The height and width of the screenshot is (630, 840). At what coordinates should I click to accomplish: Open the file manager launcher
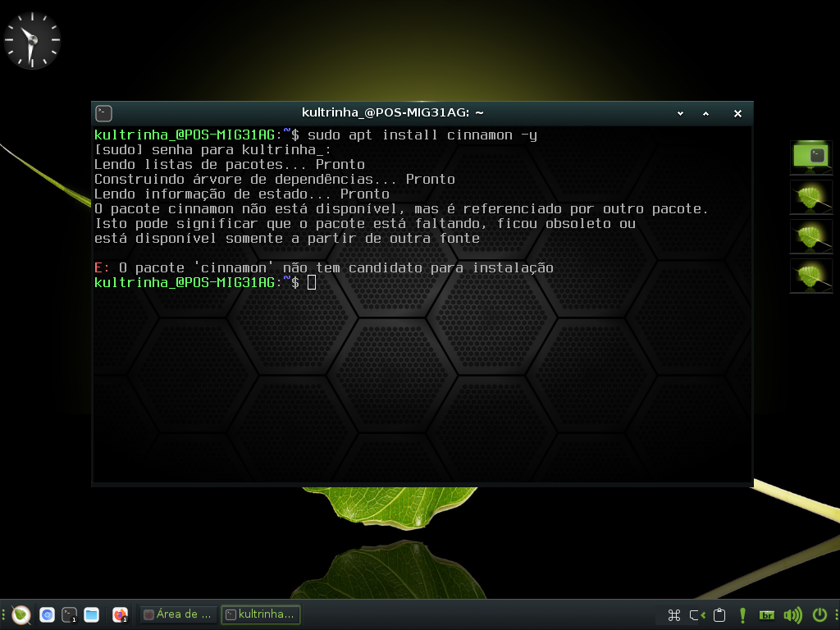coord(92,615)
